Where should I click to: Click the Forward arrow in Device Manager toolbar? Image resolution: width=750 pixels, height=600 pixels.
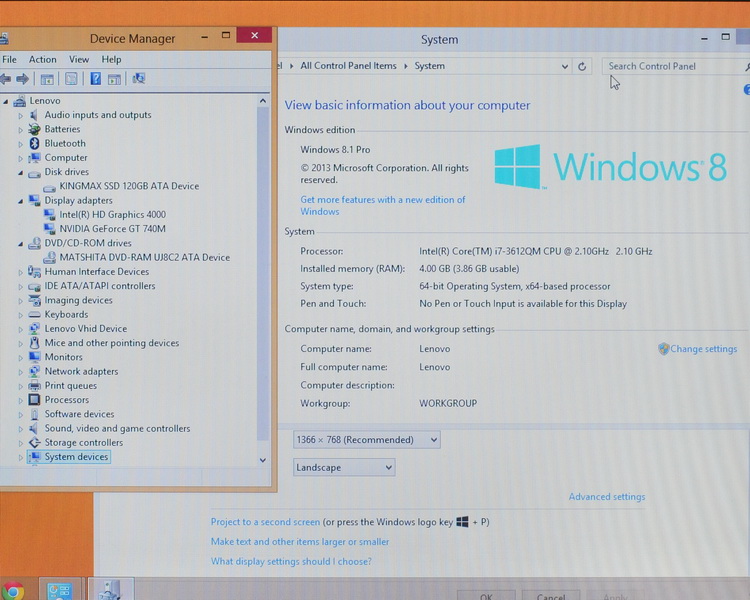coord(22,79)
